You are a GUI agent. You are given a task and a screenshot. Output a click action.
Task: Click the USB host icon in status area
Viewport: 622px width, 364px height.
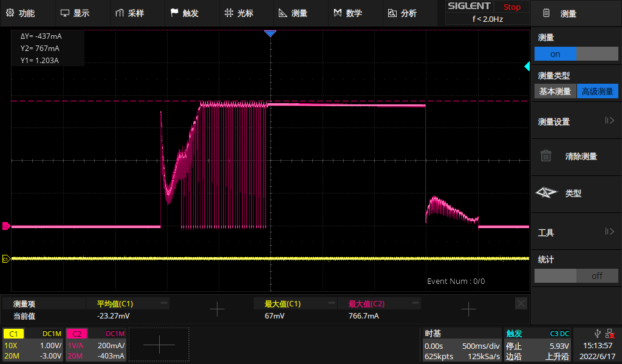(598, 333)
